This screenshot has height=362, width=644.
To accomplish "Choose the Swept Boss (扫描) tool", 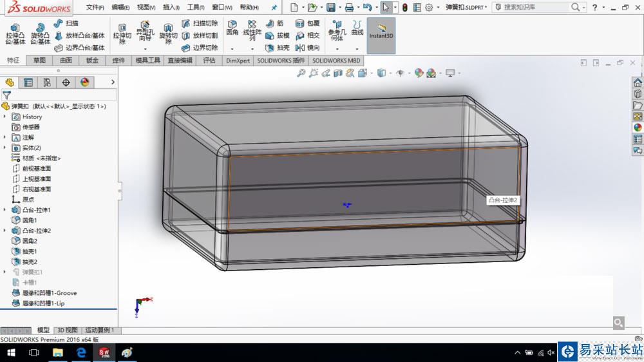I will pos(66,23).
